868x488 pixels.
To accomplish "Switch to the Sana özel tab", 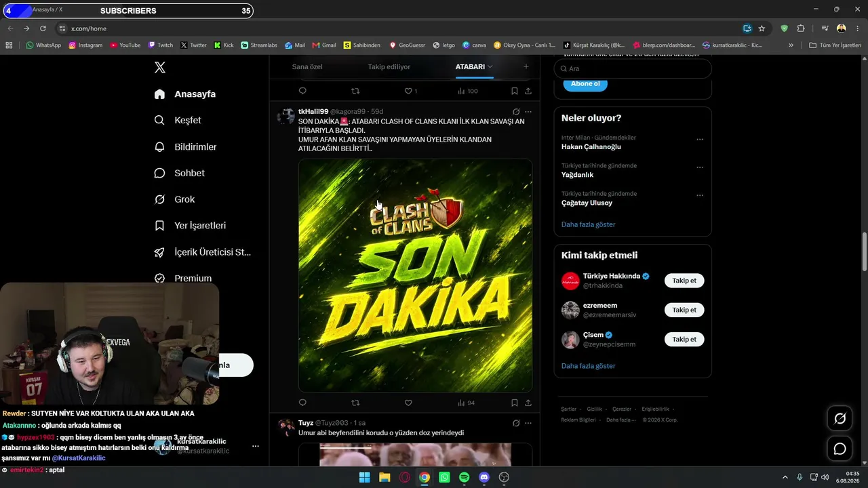I will tap(307, 66).
